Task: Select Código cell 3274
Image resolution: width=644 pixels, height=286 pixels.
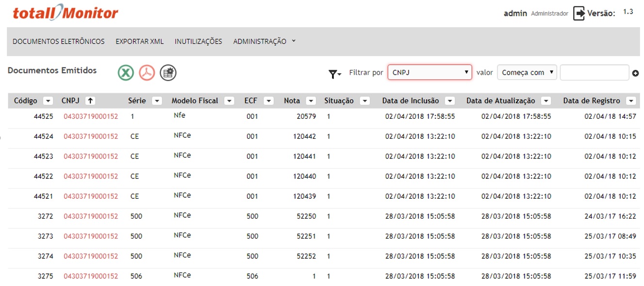Action: click(46, 256)
